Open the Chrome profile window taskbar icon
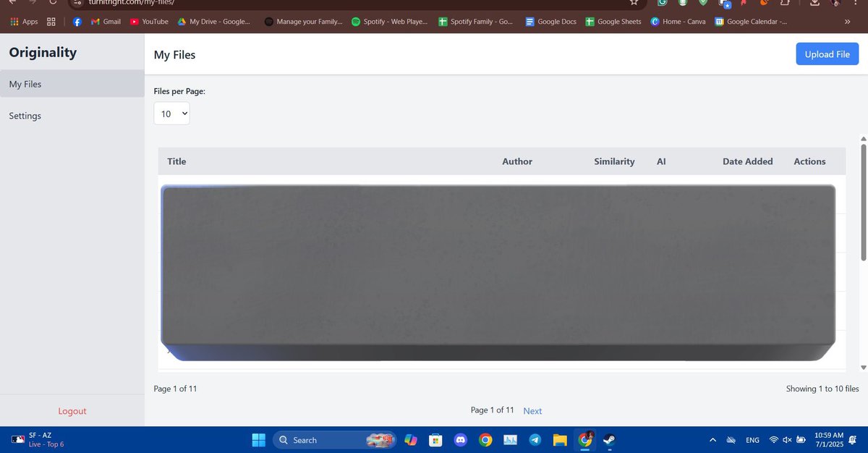This screenshot has width=868, height=453. 584,439
